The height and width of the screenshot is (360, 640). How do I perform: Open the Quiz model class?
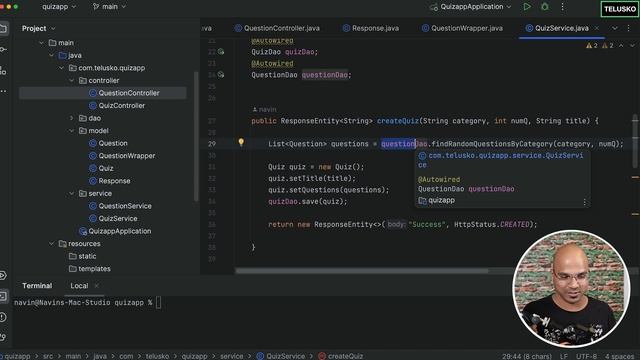(x=106, y=168)
